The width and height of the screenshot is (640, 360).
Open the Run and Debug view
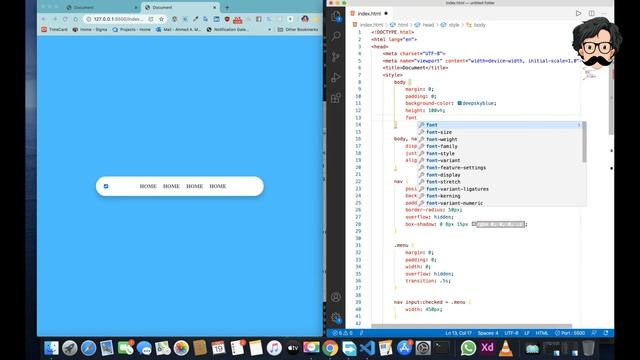click(336, 78)
